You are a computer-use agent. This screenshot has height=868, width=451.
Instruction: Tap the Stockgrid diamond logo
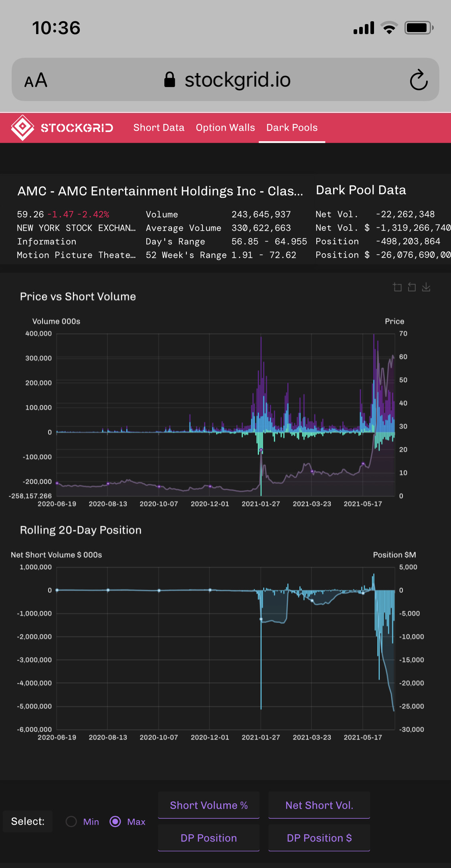coord(22,128)
